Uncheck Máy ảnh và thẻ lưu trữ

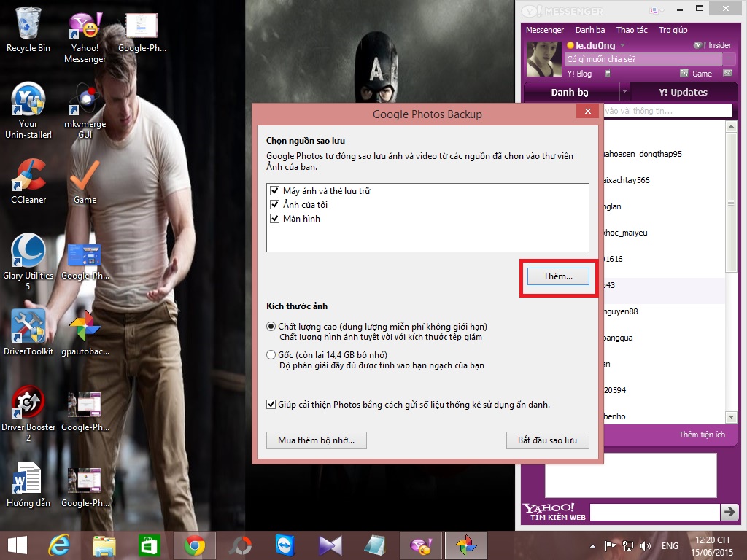(274, 190)
